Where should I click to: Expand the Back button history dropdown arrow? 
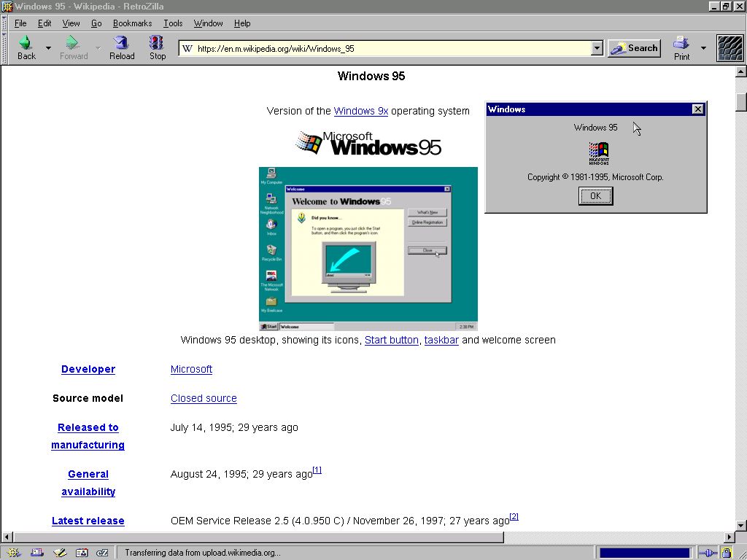(x=49, y=48)
